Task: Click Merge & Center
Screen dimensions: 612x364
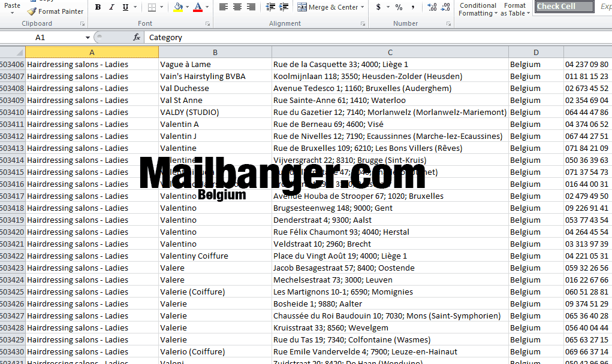Action: click(327, 7)
